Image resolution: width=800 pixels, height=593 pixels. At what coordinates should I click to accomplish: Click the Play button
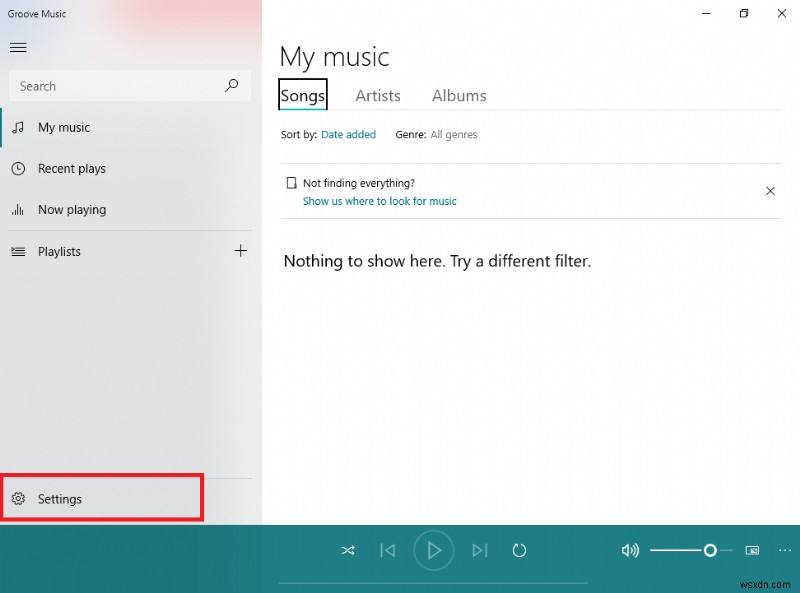coord(434,550)
